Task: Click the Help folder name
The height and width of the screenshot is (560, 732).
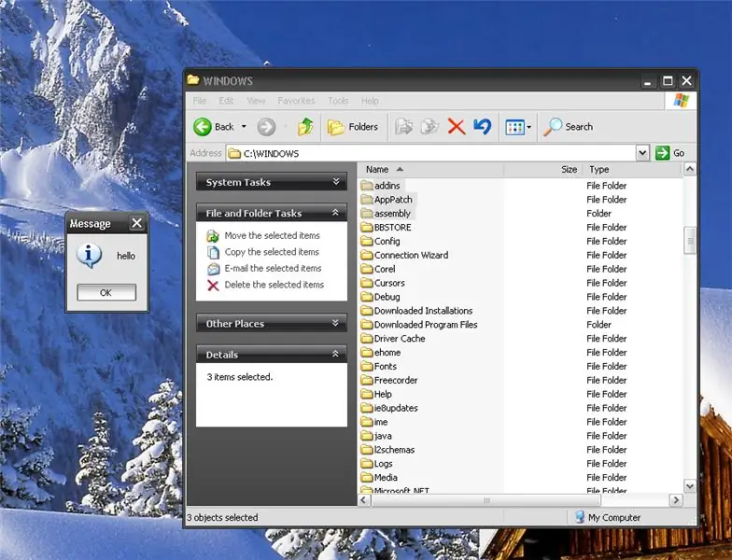Action: click(x=383, y=394)
